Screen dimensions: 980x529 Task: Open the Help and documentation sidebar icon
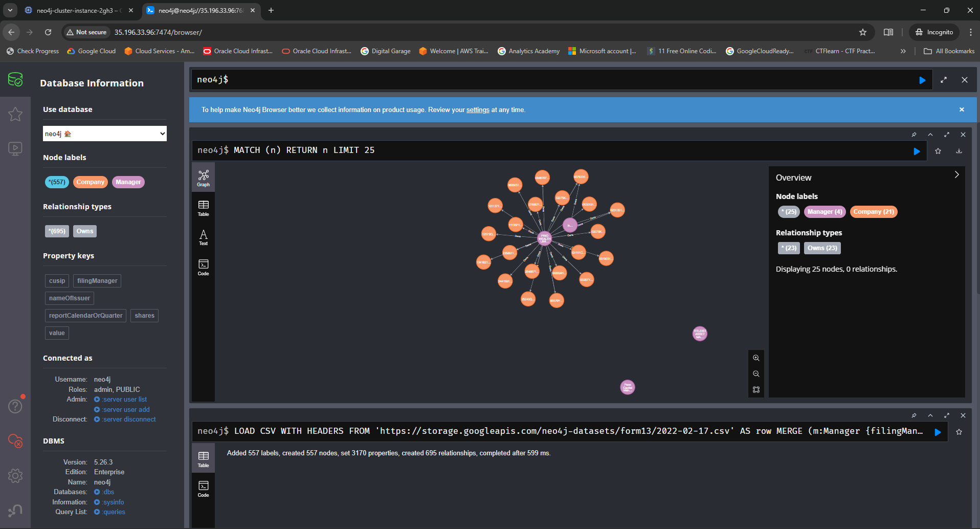[x=15, y=406]
